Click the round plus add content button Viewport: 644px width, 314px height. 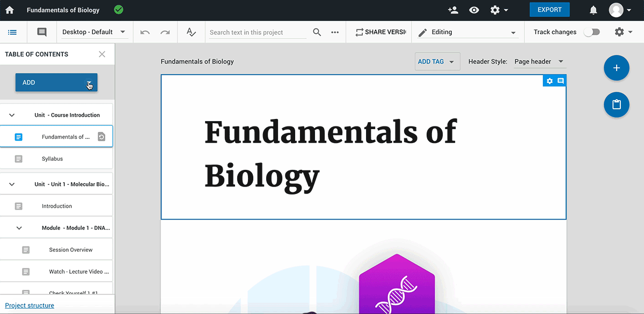coord(617,68)
